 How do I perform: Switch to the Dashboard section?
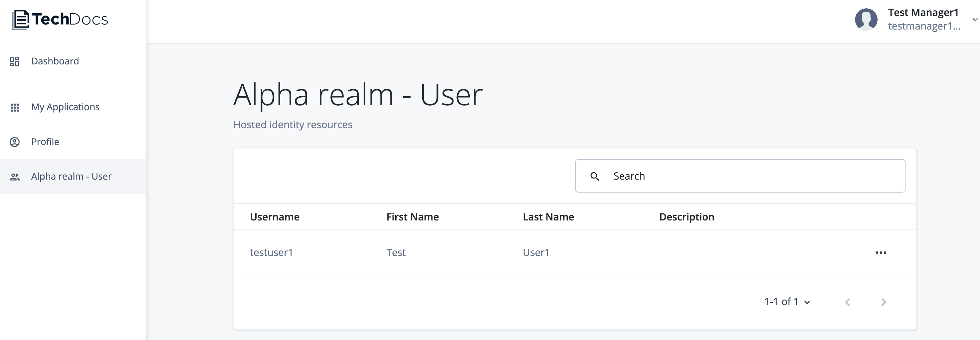(x=55, y=61)
